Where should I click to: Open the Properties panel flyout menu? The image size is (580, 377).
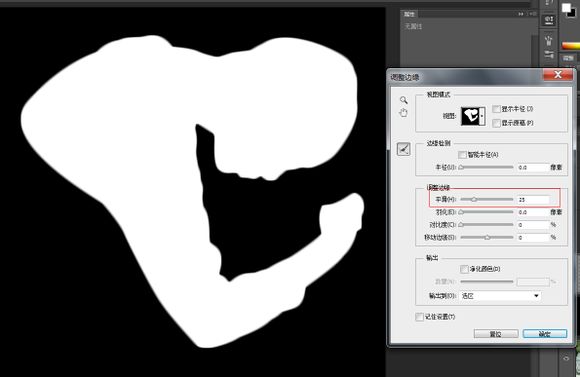click(x=533, y=14)
